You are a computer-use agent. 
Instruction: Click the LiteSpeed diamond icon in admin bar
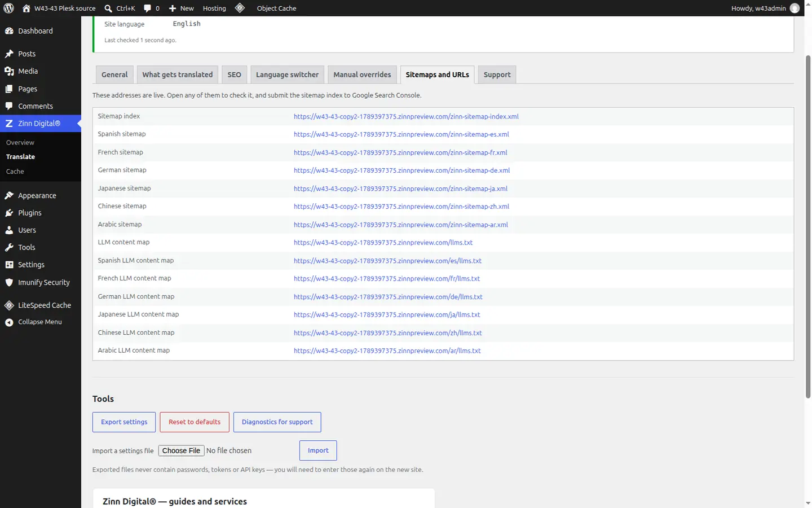(x=240, y=8)
